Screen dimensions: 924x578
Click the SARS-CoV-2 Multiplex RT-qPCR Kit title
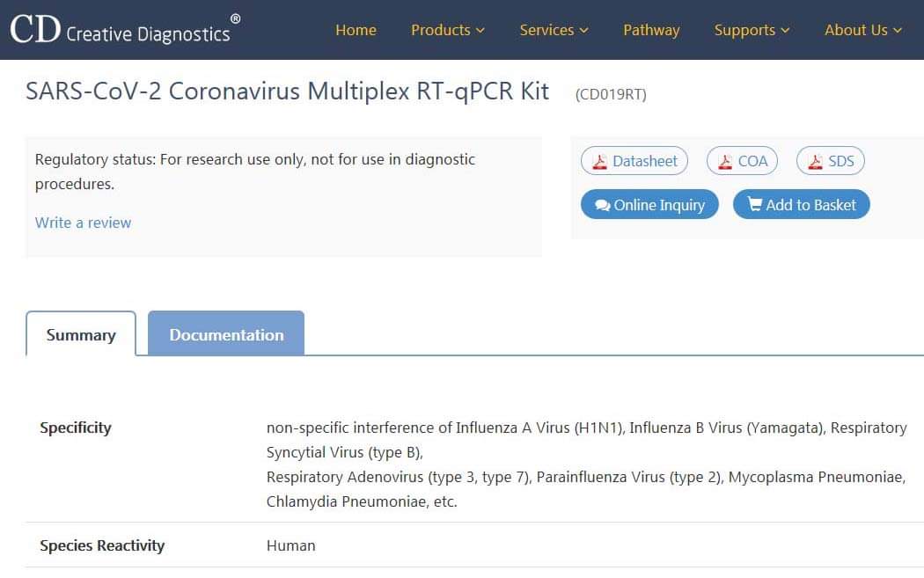point(287,91)
